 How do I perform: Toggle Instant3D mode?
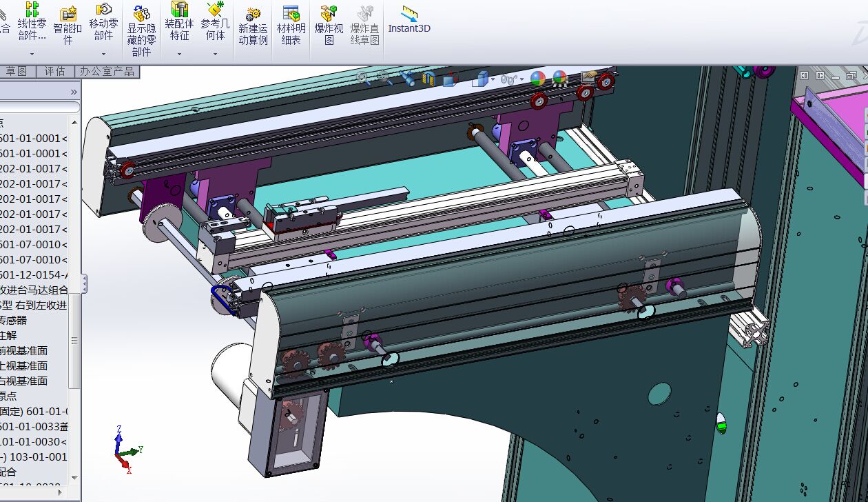[x=409, y=19]
